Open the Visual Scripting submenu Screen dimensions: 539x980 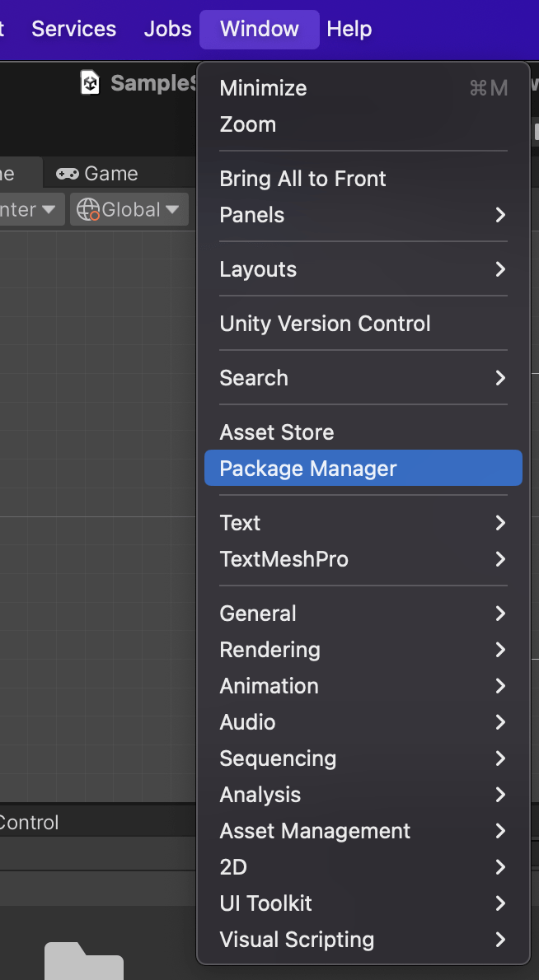click(x=363, y=940)
